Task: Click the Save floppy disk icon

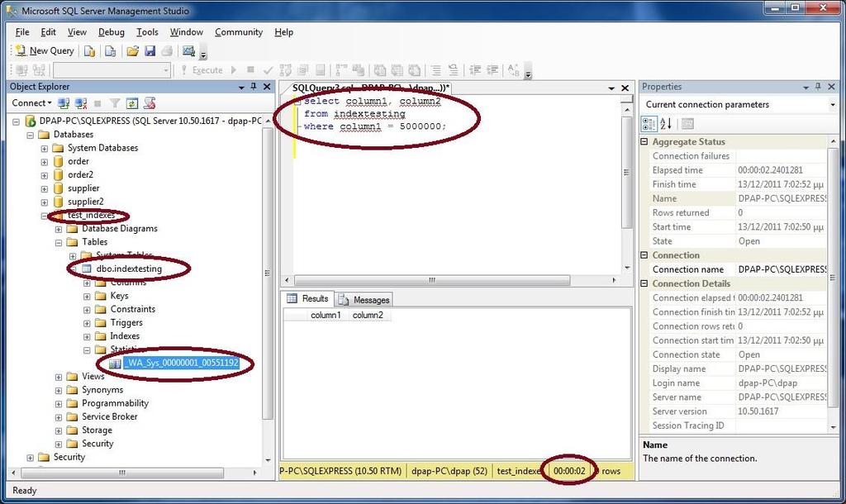Action: (150, 50)
